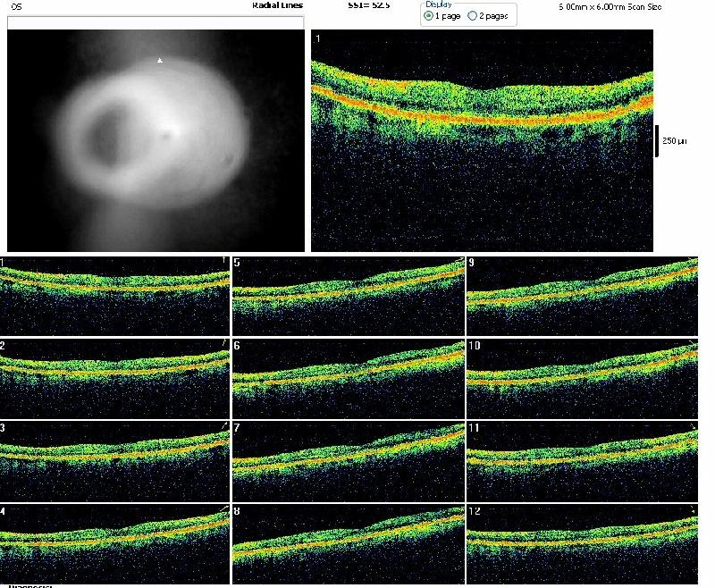The image size is (715, 588).
Task: Click the 'Display' group label
Action: pyautogui.click(x=438, y=4)
